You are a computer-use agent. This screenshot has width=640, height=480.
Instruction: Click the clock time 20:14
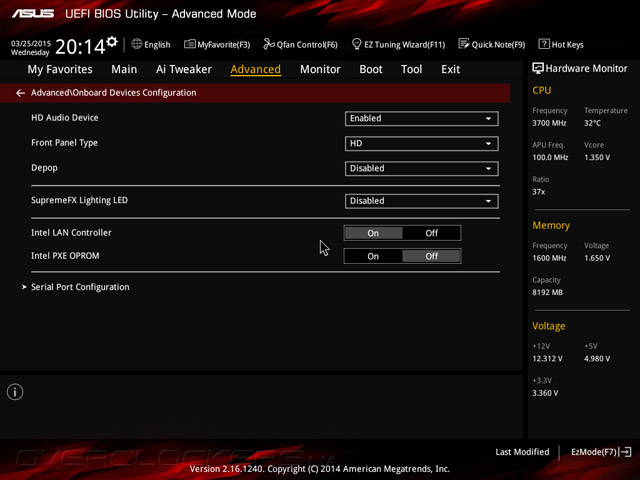[80, 47]
